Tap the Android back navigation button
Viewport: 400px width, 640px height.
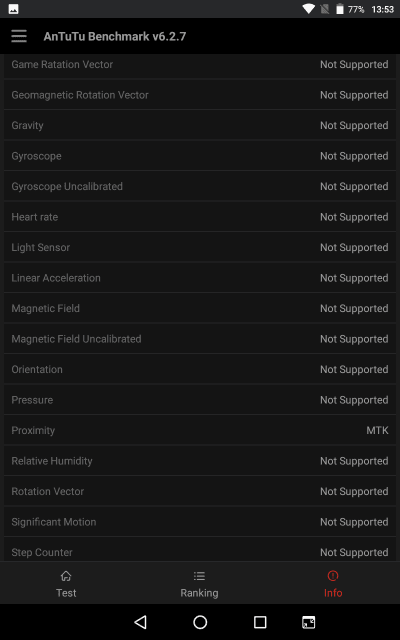(x=140, y=622)
